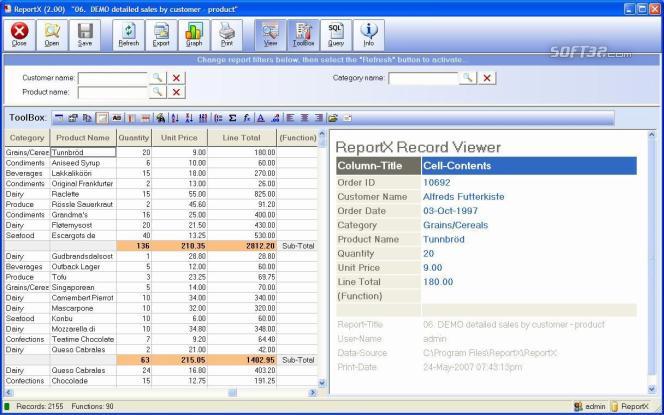The image size is (664, 415).
Task: Open a report with the Open button
Action: [52, 35]
